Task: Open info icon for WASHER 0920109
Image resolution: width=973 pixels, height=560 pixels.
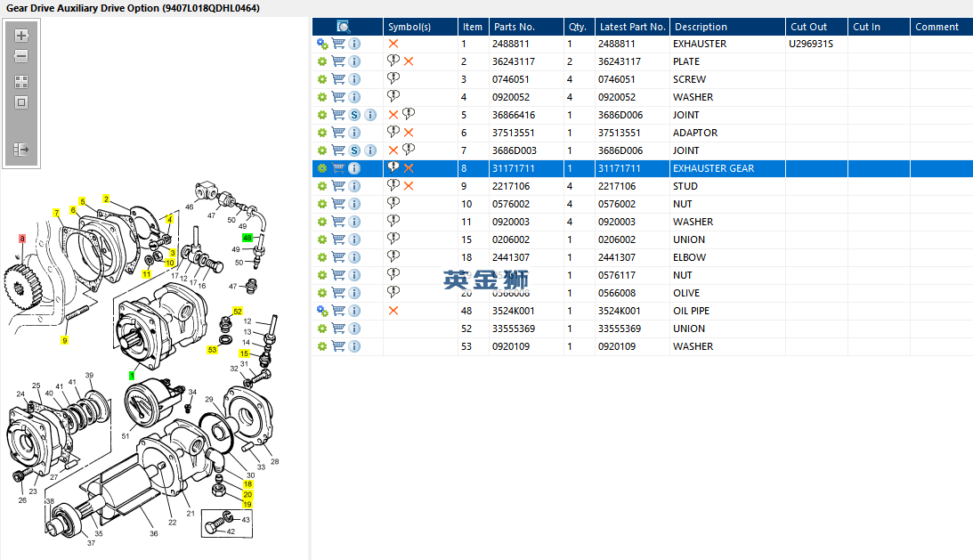Action: pos(354,346)
